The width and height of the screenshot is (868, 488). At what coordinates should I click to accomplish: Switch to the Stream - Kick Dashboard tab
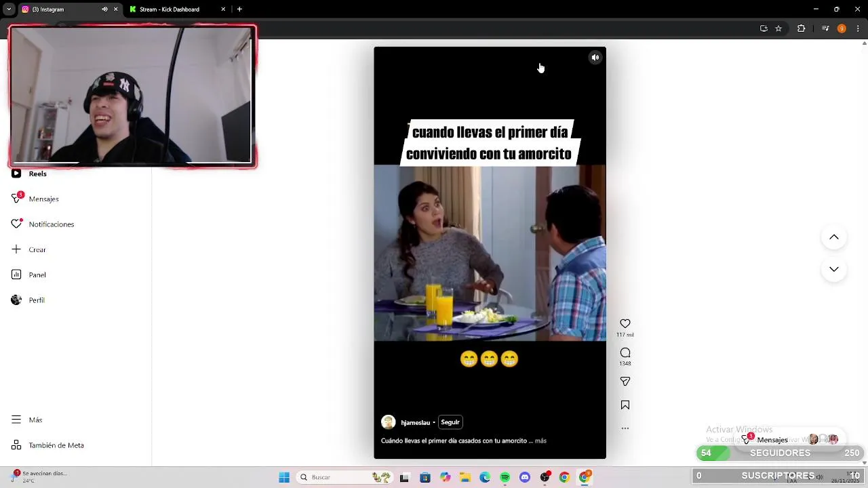point(178,9)
